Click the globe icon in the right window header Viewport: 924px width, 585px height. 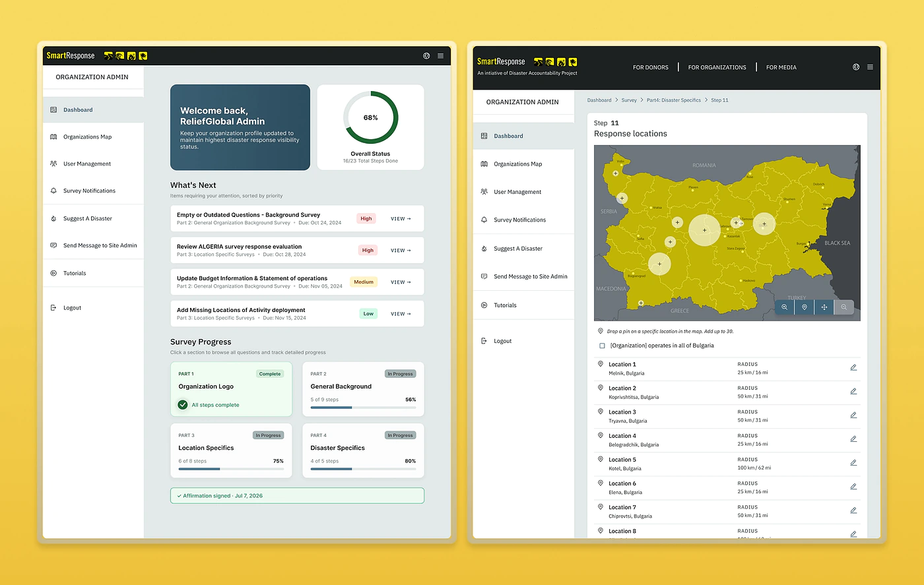point(856,67)
